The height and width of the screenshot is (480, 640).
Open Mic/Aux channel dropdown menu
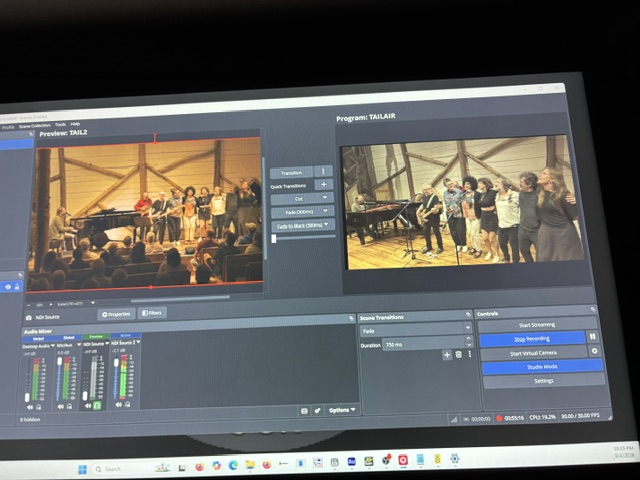[79, 345]
